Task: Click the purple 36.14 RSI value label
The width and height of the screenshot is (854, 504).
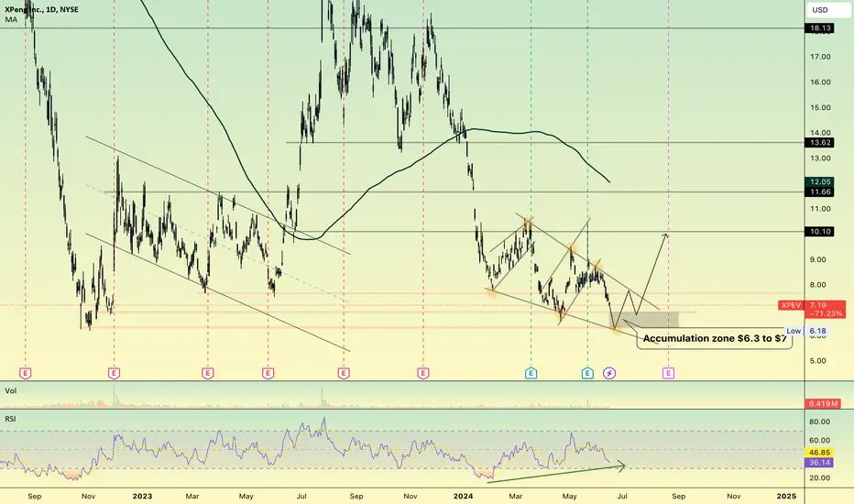Action: coord(819,463)
